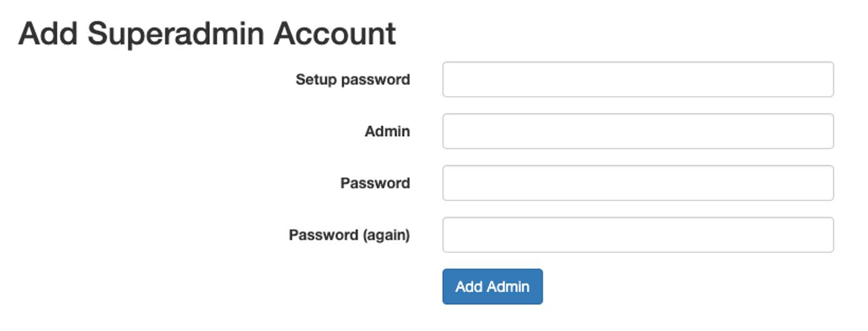Click the Setup password input field

(x=638, y=79)
